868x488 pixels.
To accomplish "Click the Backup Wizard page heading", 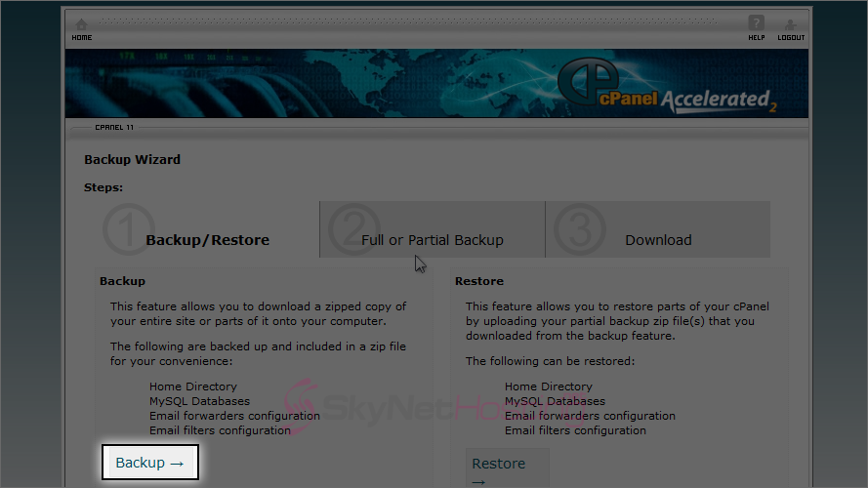I will click(132, 160).
